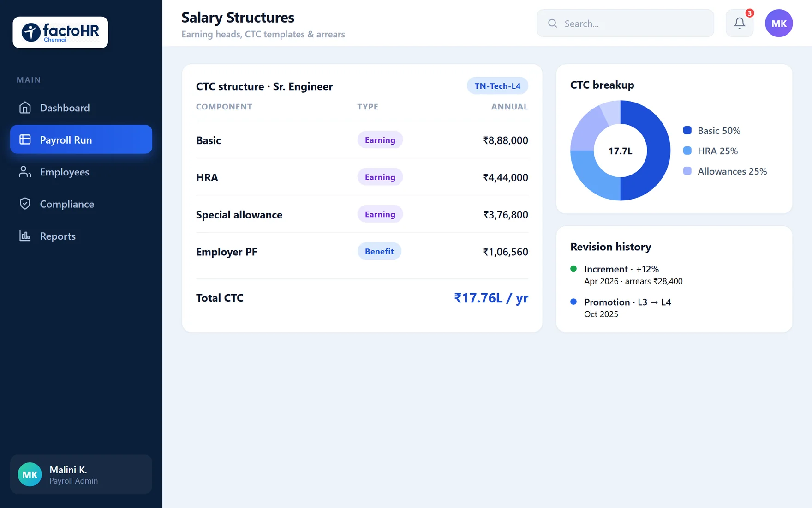812x508 pixels.
Task: Click Promotion · L3 → L4 entry
Action: [627, 302]
